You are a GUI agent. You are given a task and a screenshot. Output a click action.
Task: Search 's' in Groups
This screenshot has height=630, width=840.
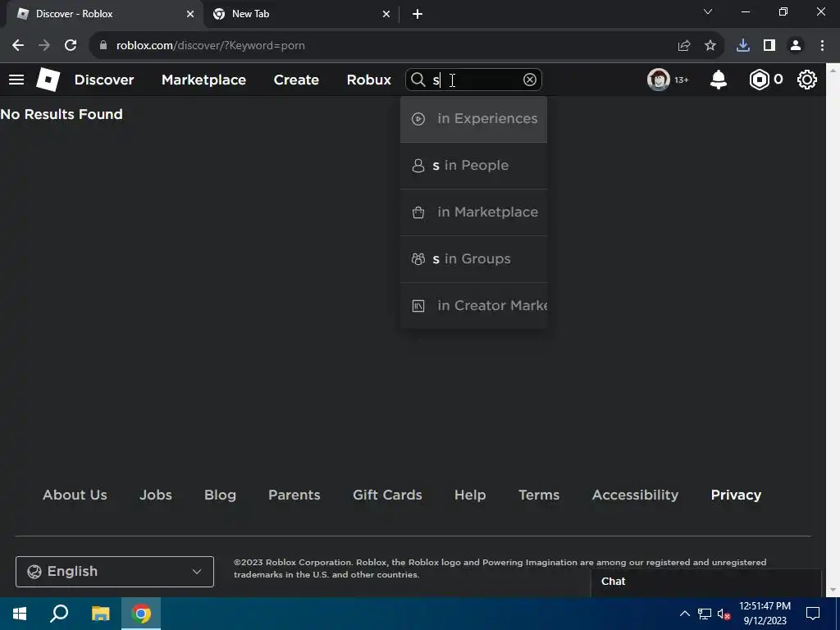(473, 258)
